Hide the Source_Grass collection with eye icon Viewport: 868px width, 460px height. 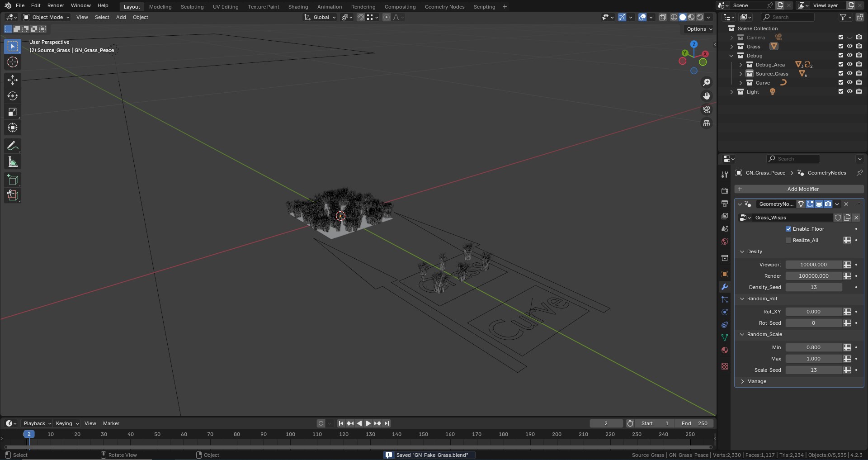click(849, 74)
